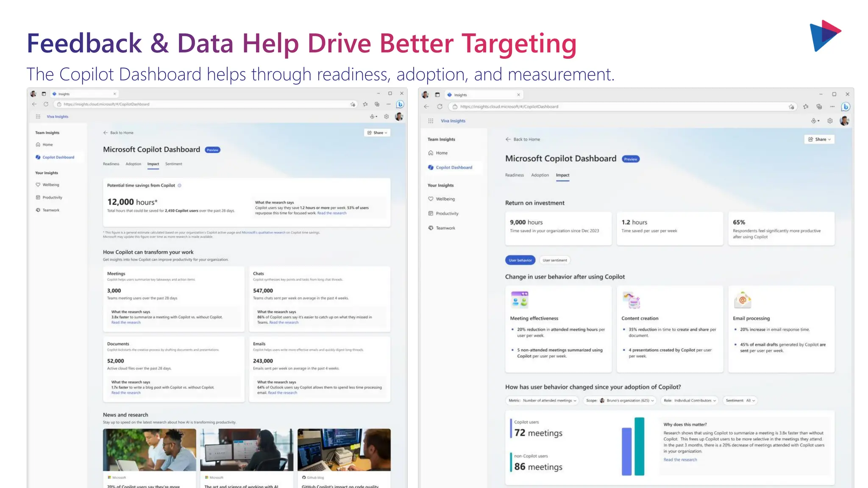
Task: Click right window address bar URL
Action: [x=509, y=107]
